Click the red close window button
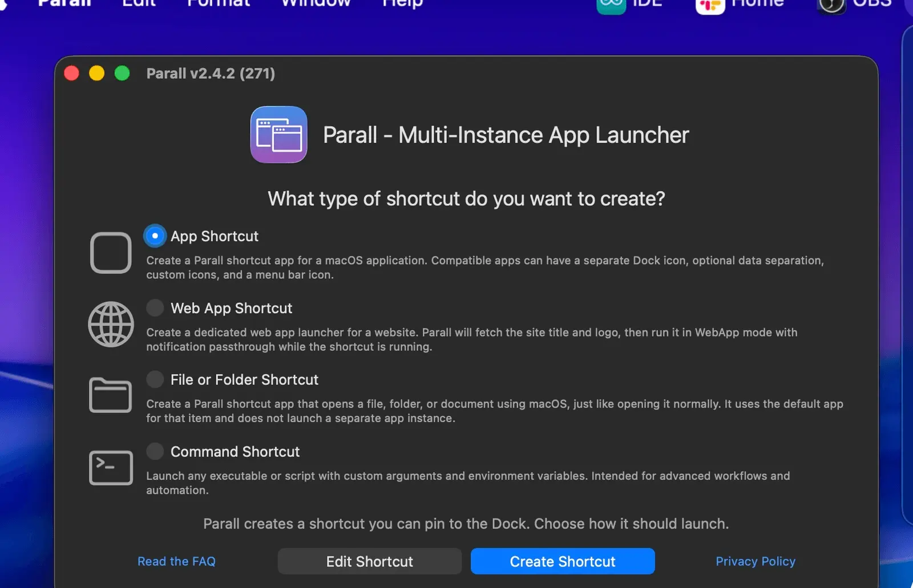 coord(71,74)
